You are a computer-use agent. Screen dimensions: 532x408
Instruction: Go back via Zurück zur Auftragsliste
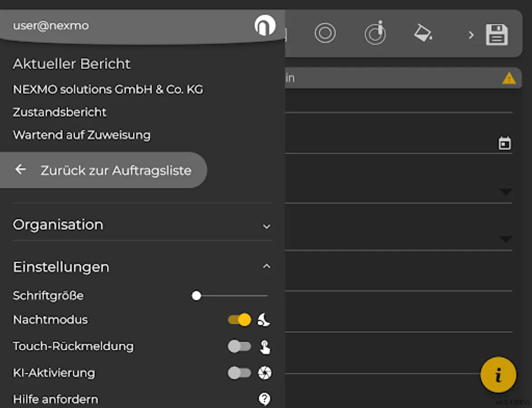103,170
